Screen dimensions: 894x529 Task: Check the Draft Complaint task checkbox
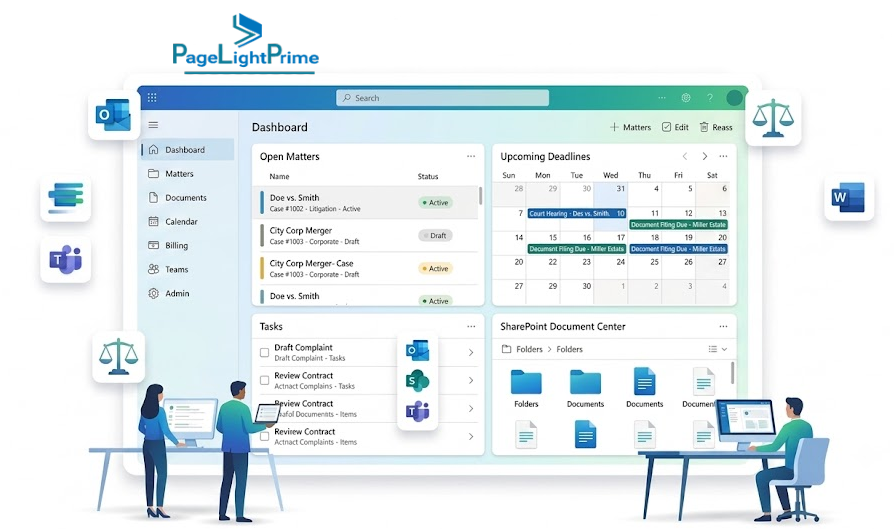(x=265, y=352)
